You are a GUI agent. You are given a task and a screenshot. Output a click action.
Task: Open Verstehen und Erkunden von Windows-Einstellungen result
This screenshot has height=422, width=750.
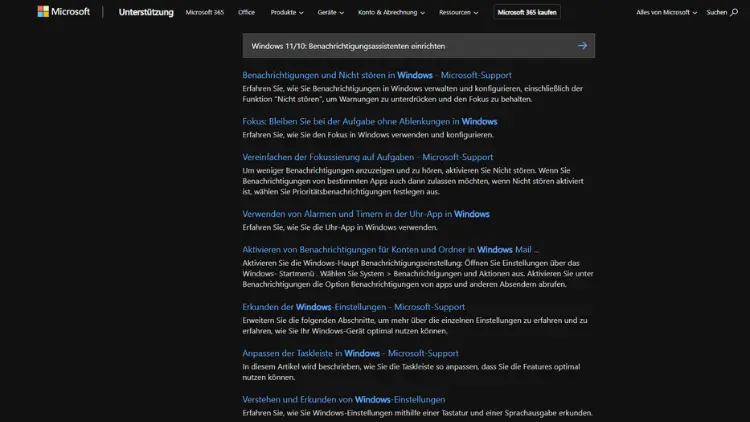[344, 400]
